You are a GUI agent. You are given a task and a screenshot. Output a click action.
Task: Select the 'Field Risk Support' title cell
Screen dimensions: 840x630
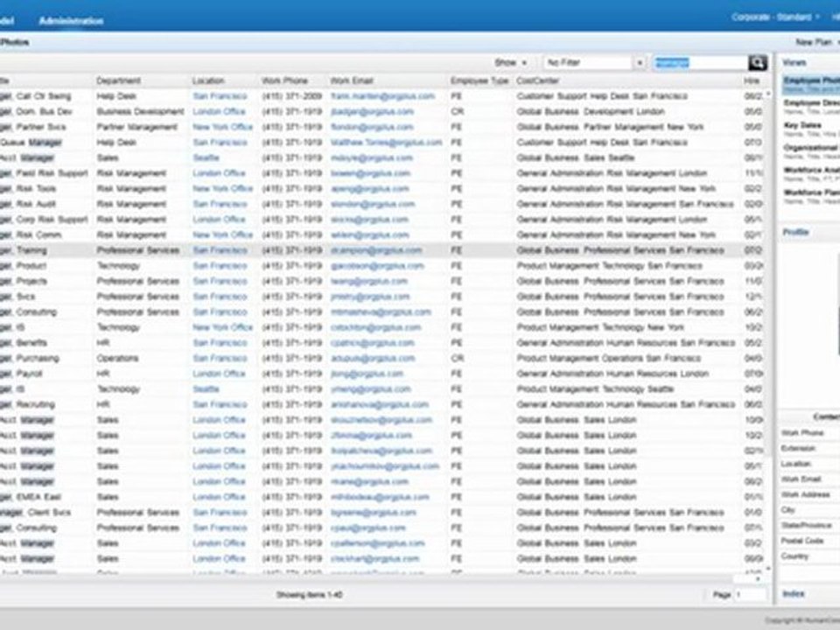click(44, 173)
